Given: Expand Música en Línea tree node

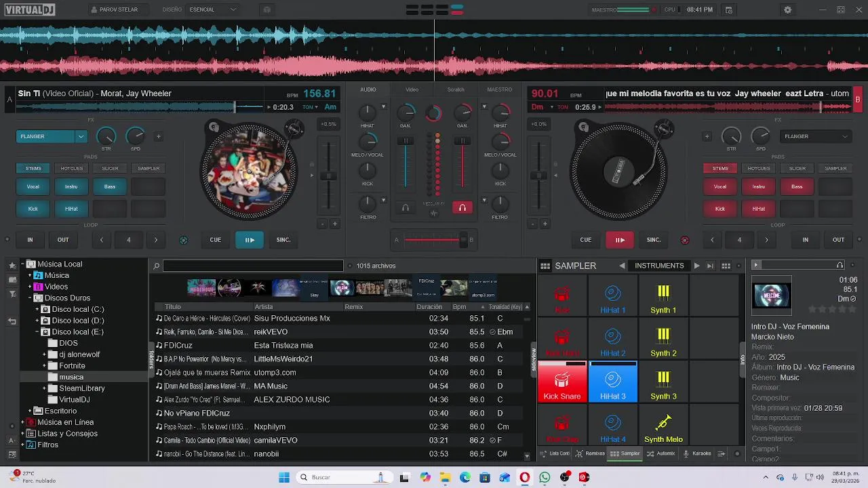Looking at the screenshot, I should (22, 422).
